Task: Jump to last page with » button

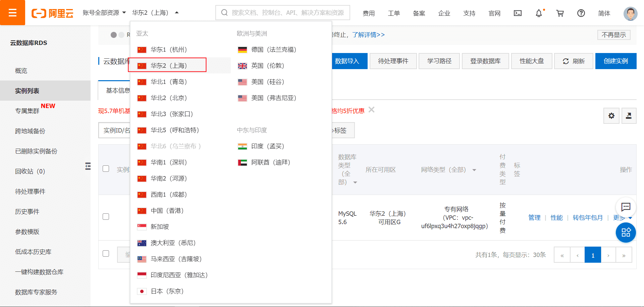Action: [x=624, y=255]
